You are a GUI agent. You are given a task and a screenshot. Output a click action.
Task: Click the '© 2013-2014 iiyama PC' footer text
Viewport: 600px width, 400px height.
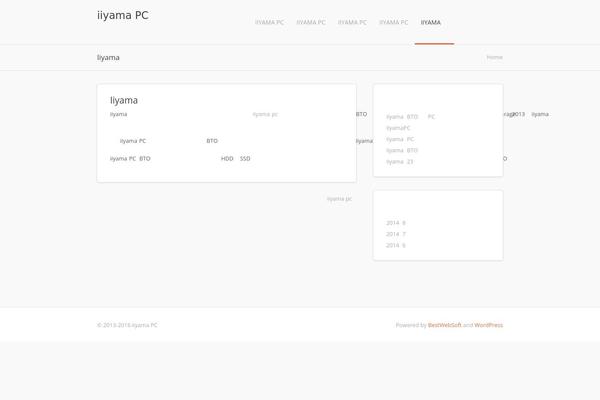(x=127, y=325)
